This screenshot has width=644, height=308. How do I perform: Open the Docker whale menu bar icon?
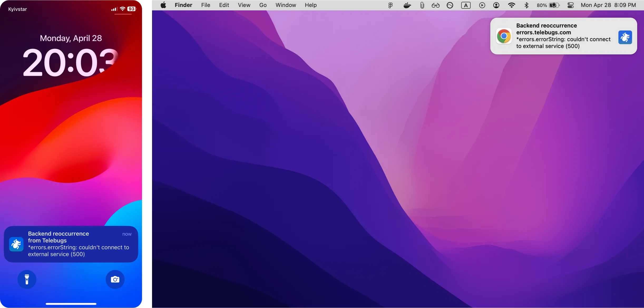coord(407,5)
